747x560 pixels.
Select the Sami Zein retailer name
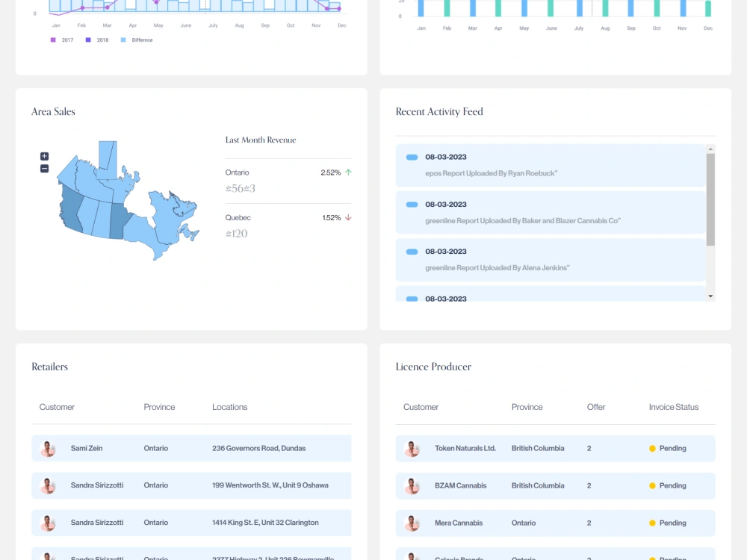tap(87, 448)
